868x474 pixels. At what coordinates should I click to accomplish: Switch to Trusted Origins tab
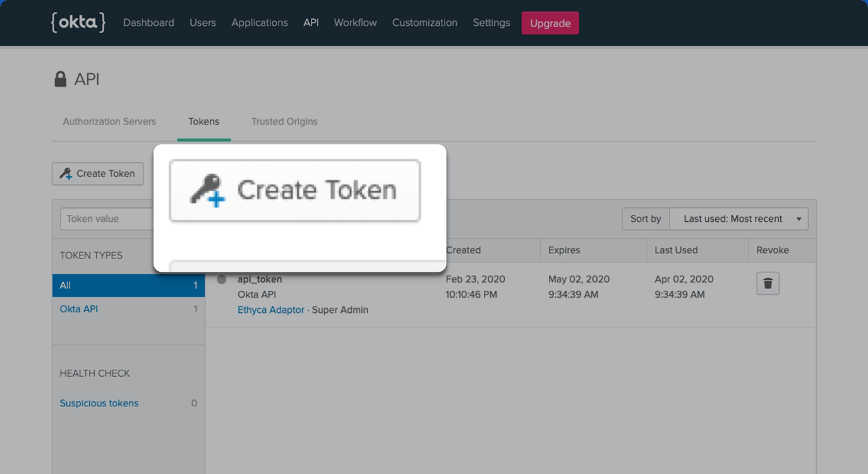pos(284,121)
